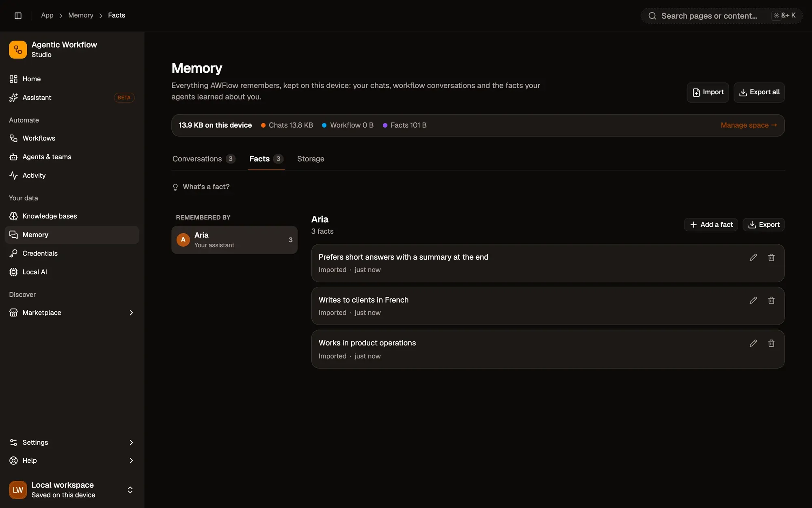The width and height of the screenshot is (812, 508).
Task: Open Credentials page
Action: [x=72, y=254]
